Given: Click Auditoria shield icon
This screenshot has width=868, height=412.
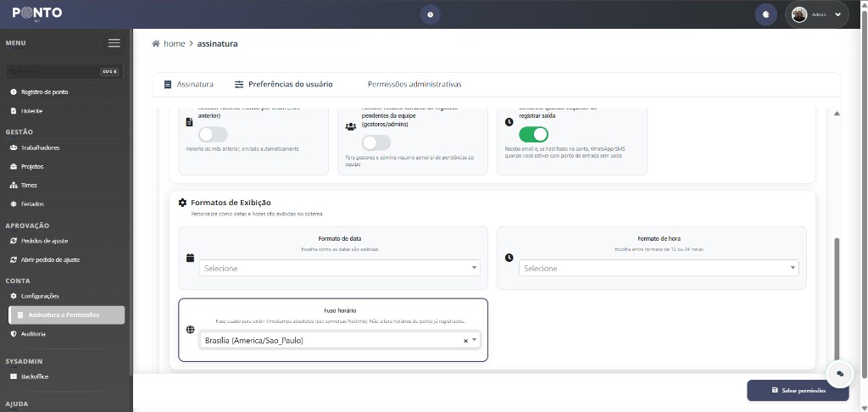Looking at the screenshot, I should [14, 334].
